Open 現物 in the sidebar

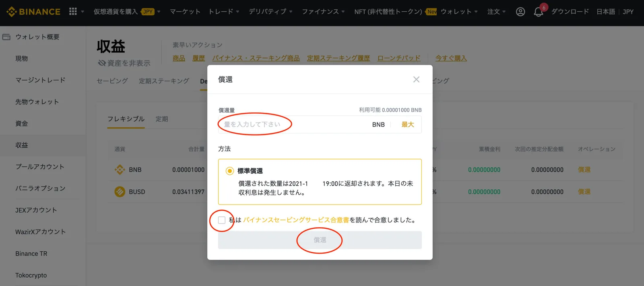tap(22, 58)
